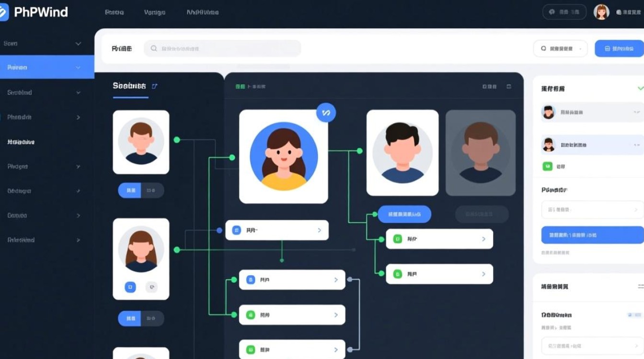Select the highlighted blue sidebar menu item
The height and width of the screenshot is (359, 644).
pyautogui.click(x=46, y=67)
